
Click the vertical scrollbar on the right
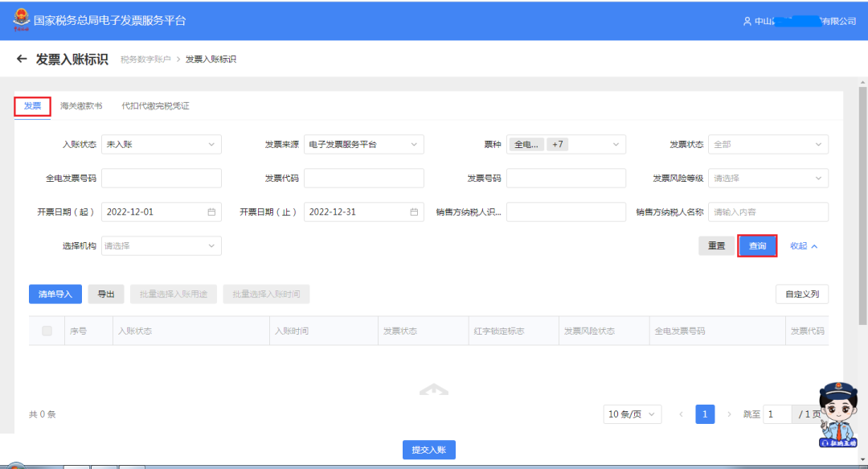click(862, 201)
